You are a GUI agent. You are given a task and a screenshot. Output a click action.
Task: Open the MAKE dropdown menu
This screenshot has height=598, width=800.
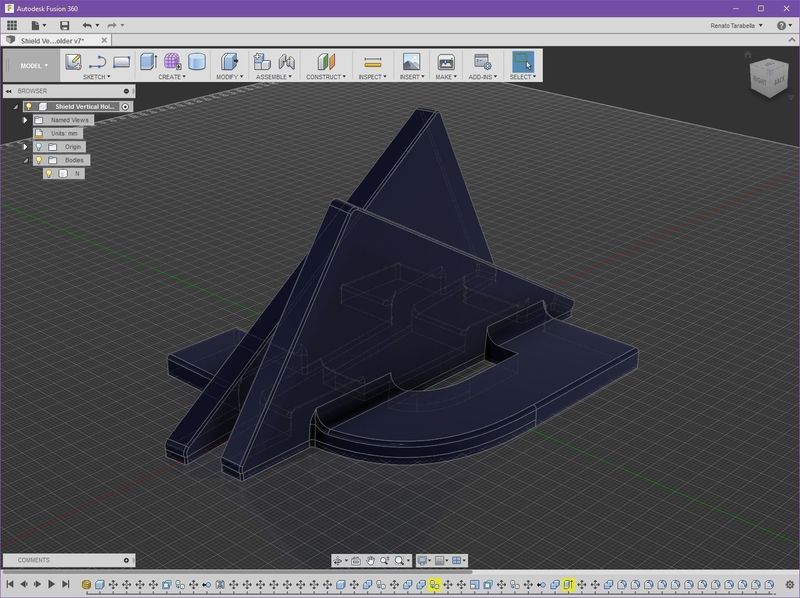446,77
